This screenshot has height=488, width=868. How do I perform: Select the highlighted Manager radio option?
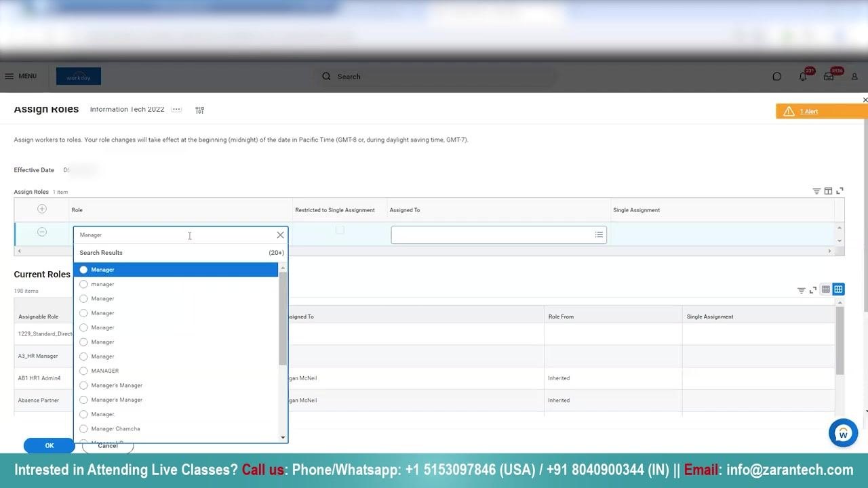83,270
